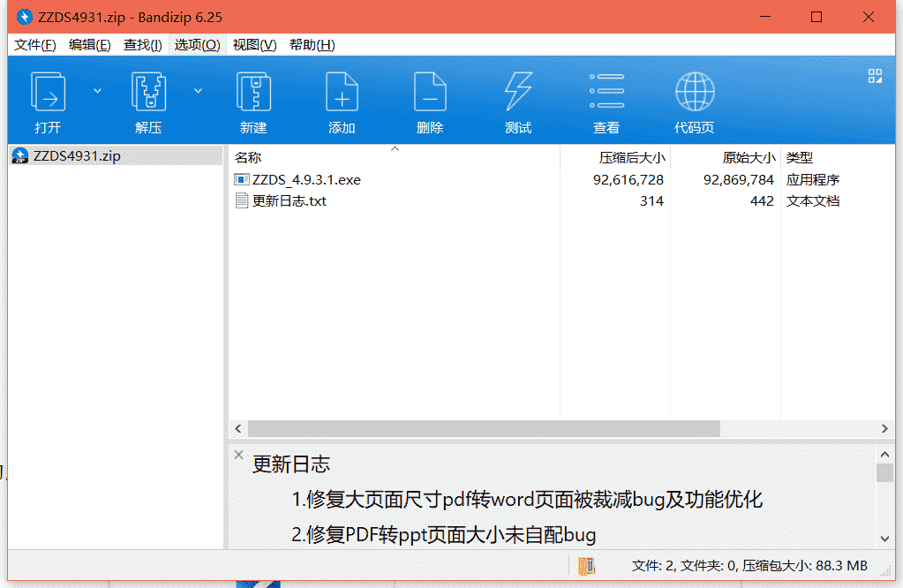Screen dimensions: 903x588
Task: Open the 文件(F) menu
Action: [35, 45]
